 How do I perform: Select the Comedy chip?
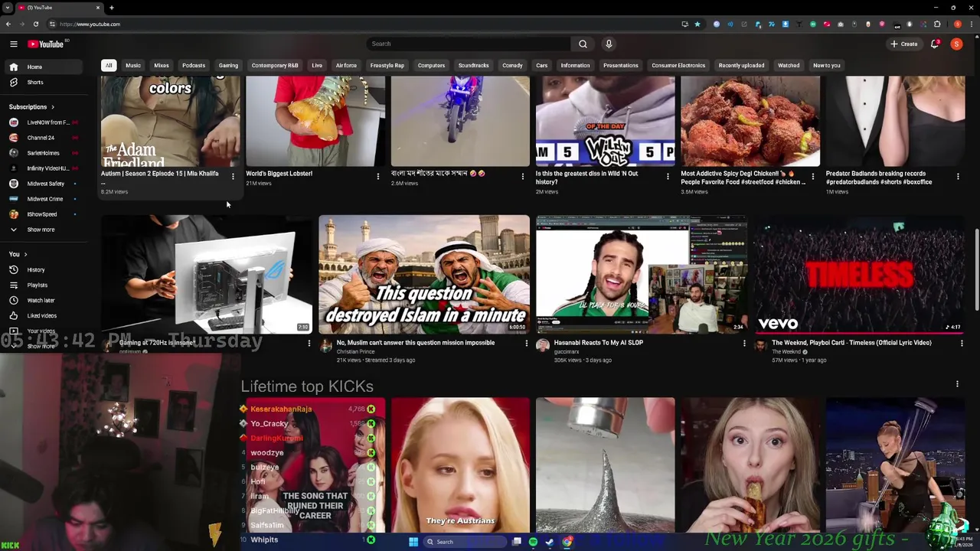coord(512,65)
